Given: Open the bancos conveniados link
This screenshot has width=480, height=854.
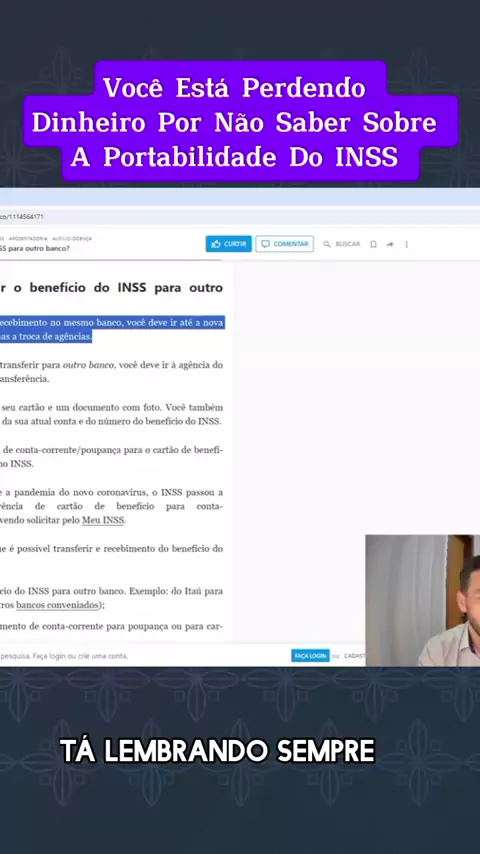Looking at the screenshot, I should tap(57, 605).
